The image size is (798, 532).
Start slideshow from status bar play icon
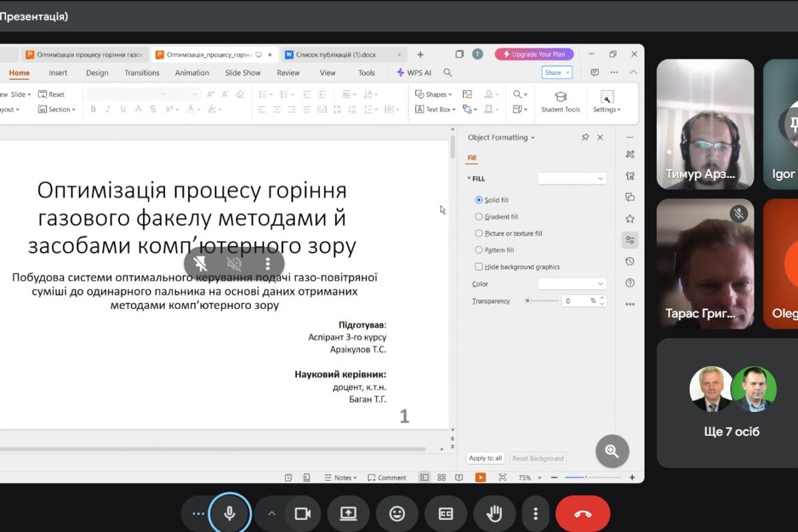[x=481, y=477]
